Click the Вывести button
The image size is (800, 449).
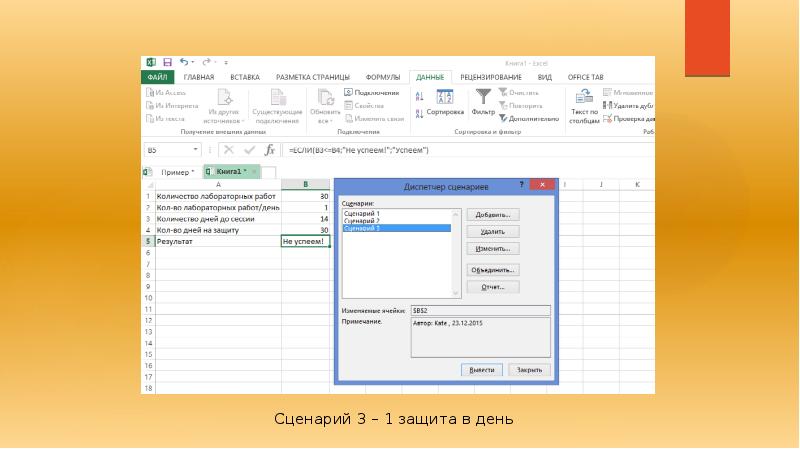pos(482,370)
